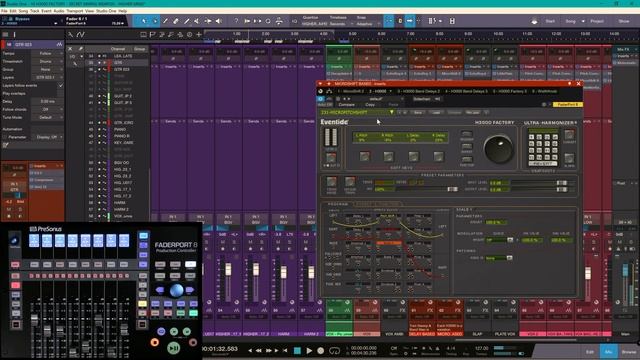Image resolution: width=640 pixels, height=360 pixels.
Task: Select the Eraser tool in the toolbar
Action: coord(176,21)
